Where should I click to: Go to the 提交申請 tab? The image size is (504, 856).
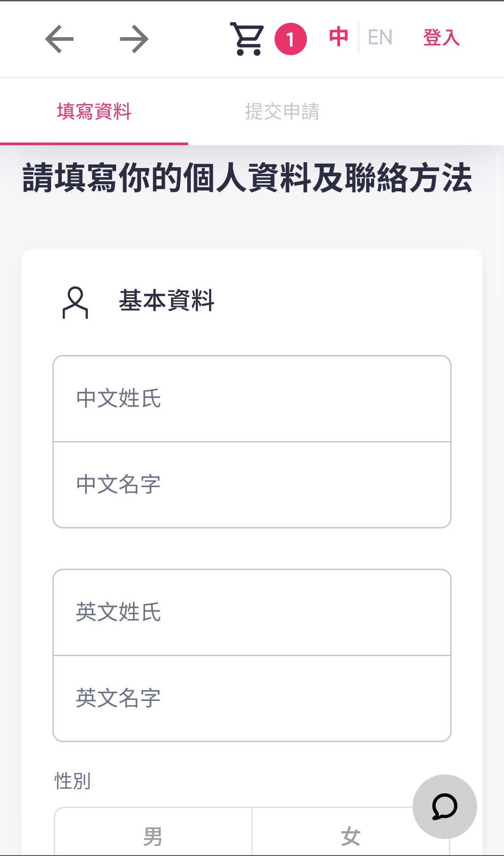point(282,112)
